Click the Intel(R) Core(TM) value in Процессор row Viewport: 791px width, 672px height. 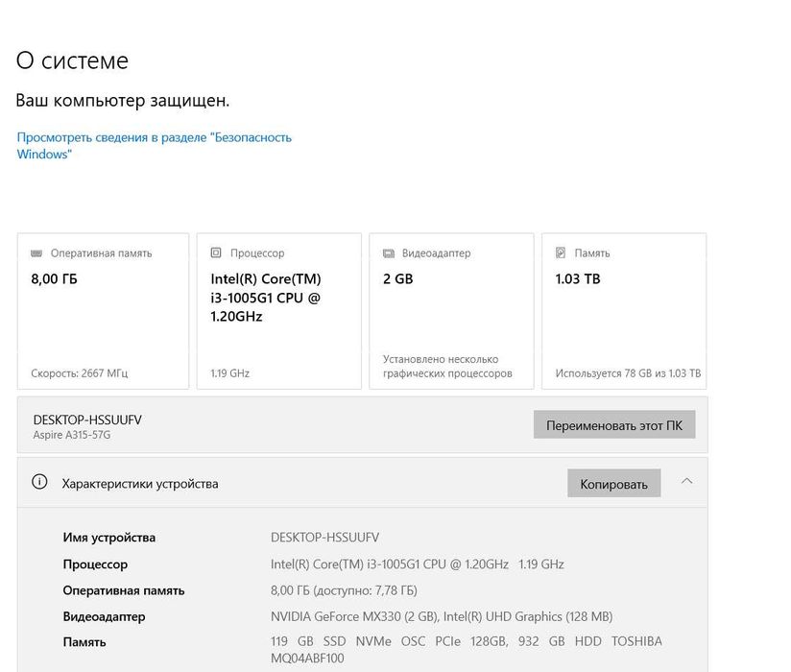[x=418, y=564]
